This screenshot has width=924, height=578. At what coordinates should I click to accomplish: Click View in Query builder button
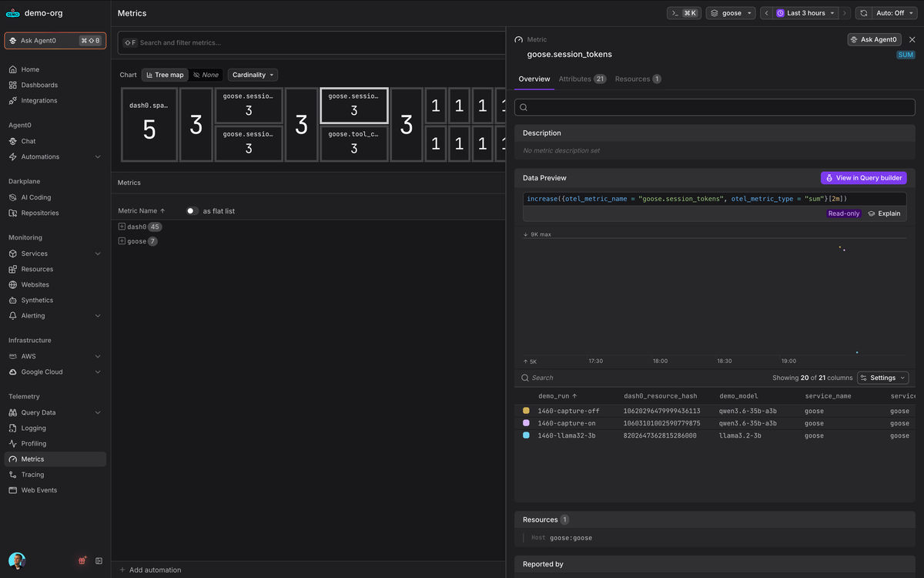pos(863,178)
